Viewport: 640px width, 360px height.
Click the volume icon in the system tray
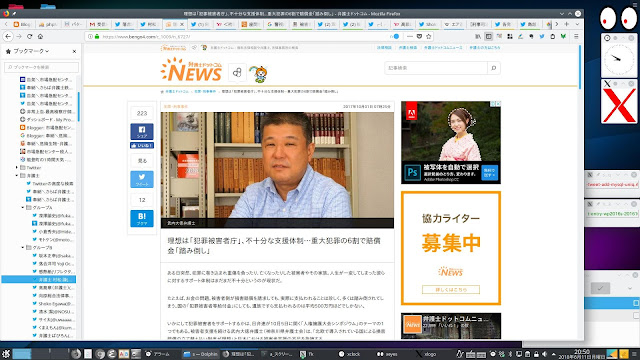pyautogui.click(x=544, y=354)
